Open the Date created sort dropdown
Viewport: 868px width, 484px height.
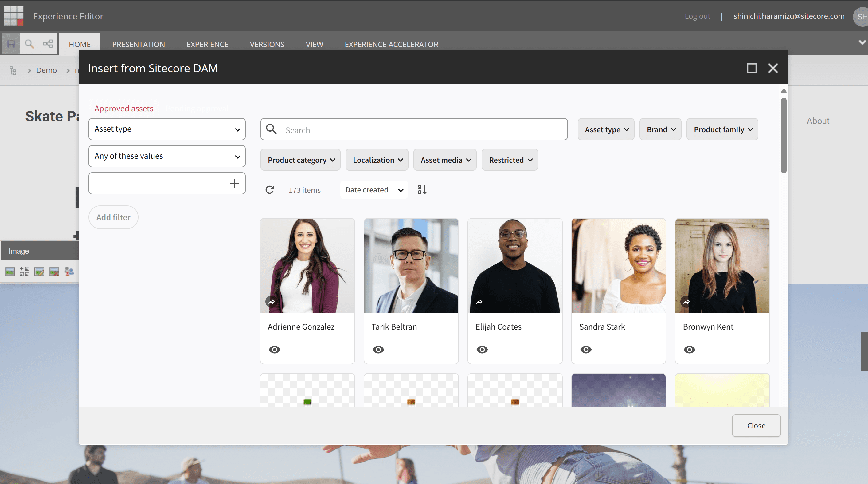pyautogui.click(x=374, y=190)
